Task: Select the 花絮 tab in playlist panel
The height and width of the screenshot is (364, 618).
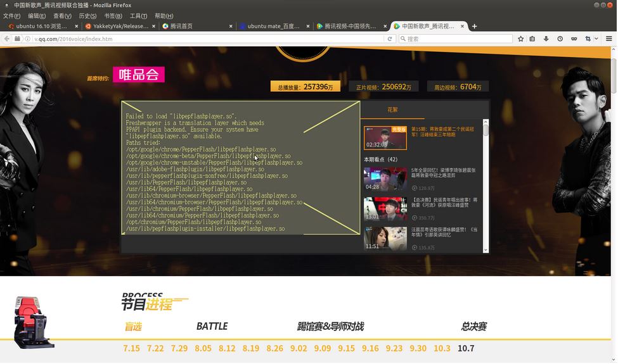Action: [x=392, y=110]
